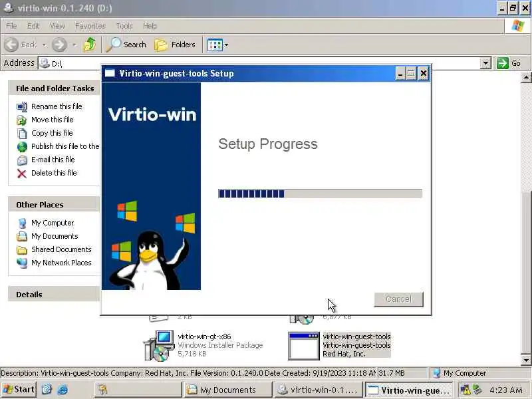
Task: Click taskbar button with keys icon
Action: tap(137, 390)
